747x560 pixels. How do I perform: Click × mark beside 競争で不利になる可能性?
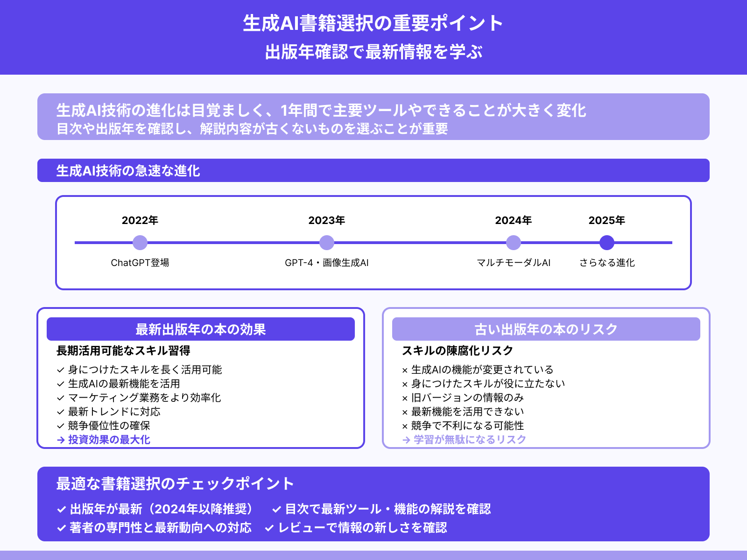pyautogui.click(x=405, y=427)
